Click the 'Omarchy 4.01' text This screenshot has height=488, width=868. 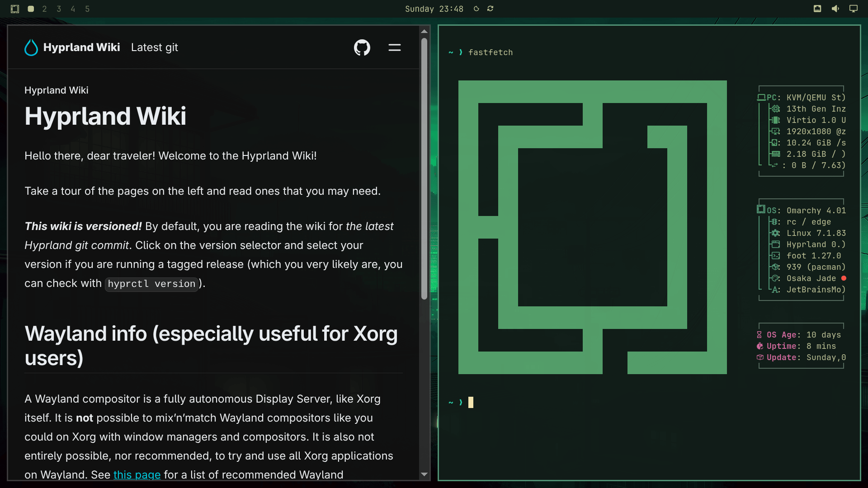point(816,211)
